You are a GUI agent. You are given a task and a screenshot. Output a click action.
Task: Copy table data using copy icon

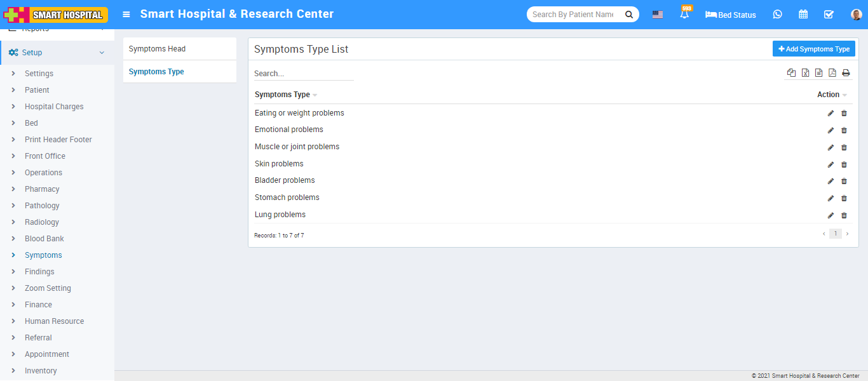[791, 73]
